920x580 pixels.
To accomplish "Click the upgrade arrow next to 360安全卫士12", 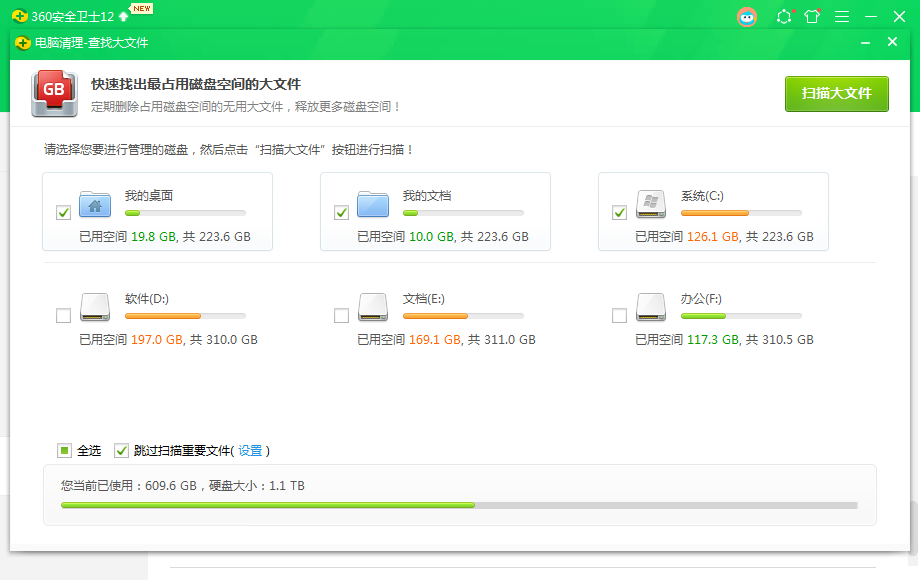I will 123,17.
